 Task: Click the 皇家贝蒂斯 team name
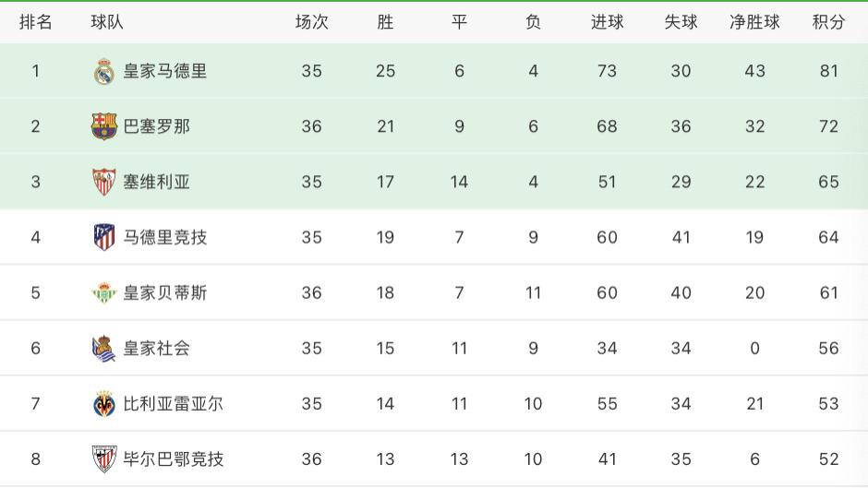pyautogui.click(x=165, y=292)
